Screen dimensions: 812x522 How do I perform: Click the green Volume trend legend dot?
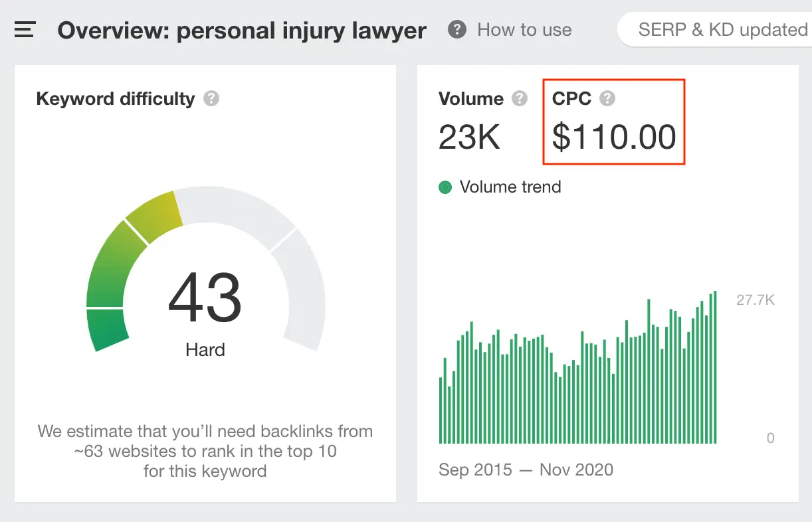click(x=445, y=187)
